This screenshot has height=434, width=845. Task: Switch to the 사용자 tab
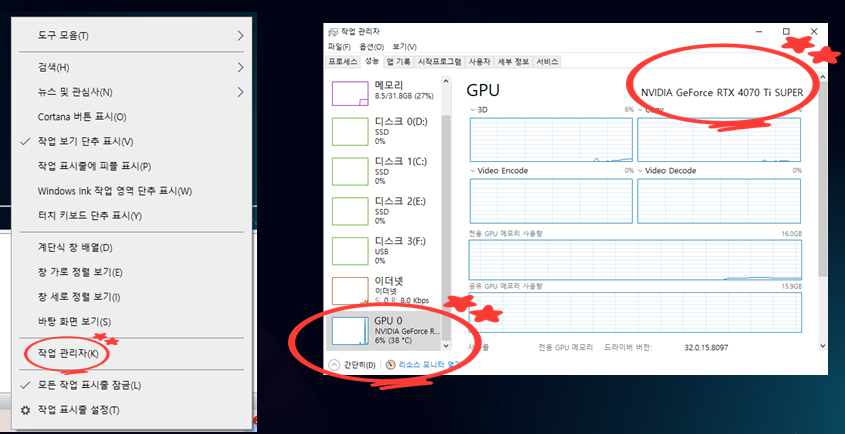(x=479, y=62)
